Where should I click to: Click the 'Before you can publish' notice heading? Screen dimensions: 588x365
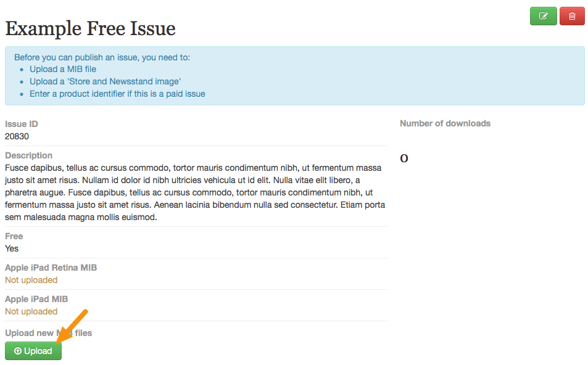tap(102, 58)
